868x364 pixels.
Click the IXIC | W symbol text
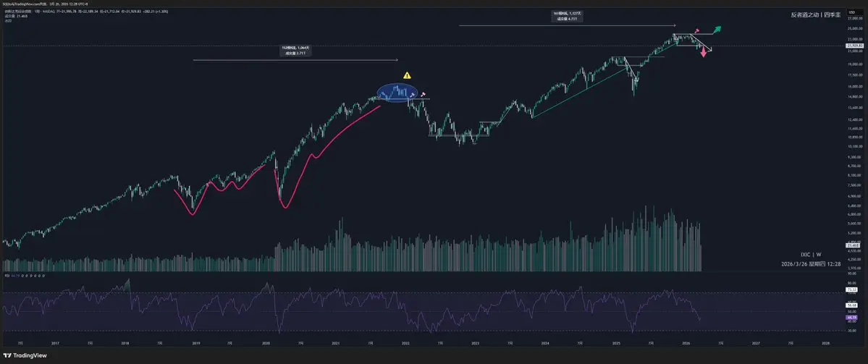click(811, 255)
